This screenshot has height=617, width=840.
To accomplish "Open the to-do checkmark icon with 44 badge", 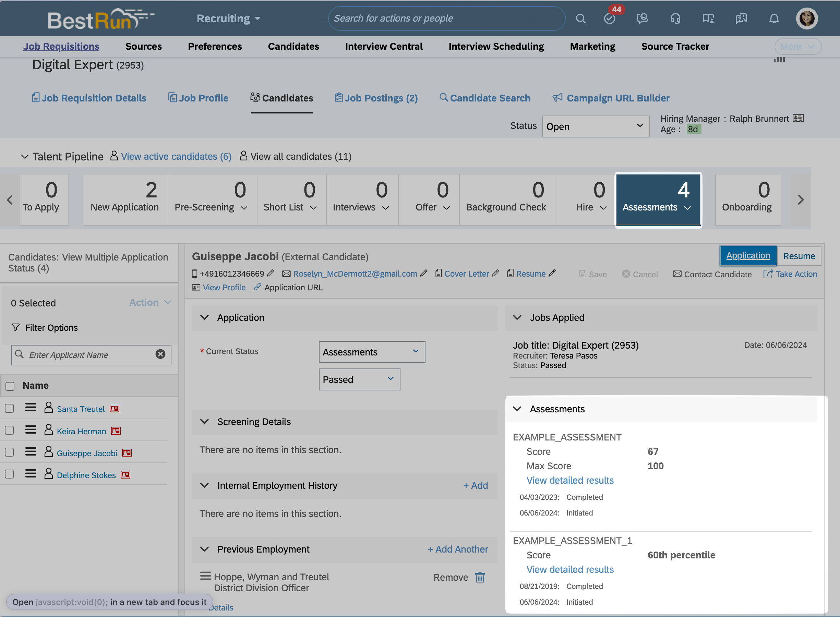I will (x=610, y=18).
